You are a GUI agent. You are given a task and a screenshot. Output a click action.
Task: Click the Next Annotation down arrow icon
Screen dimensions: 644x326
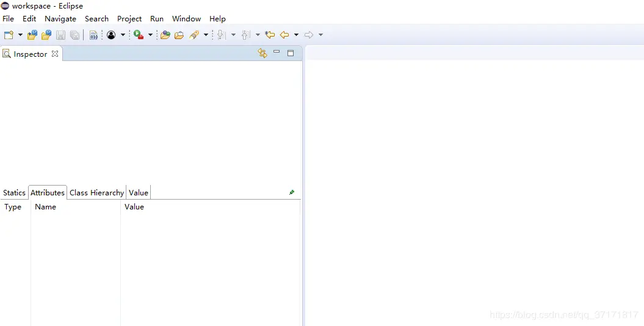[x=222, y=35]
